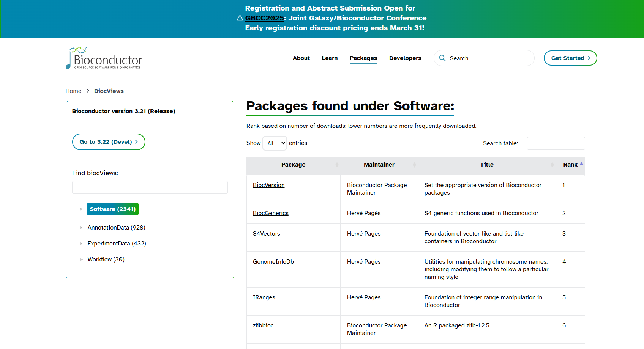
Task: Click the sort arrows on the Package column
Action: 337,165
